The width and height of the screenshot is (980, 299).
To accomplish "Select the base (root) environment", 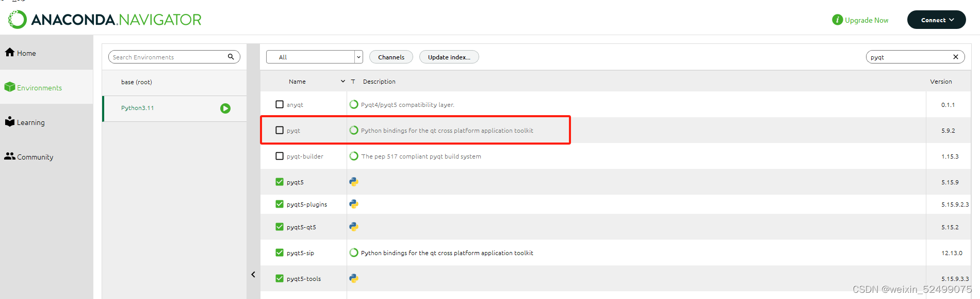I will coord(174,82).
